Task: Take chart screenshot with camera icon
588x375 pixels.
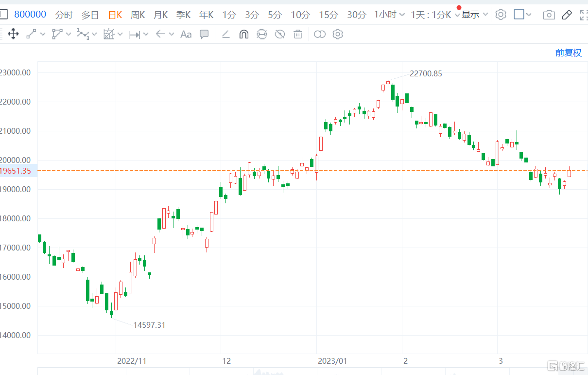Action: point(549,15)
